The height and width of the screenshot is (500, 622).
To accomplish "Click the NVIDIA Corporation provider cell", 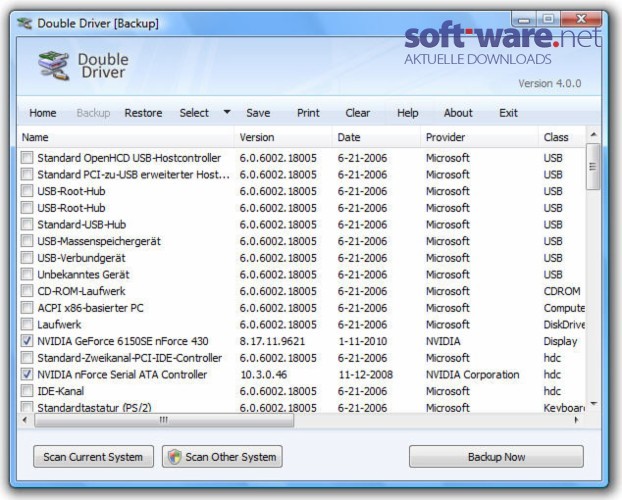I will click(x=472, y=375).
